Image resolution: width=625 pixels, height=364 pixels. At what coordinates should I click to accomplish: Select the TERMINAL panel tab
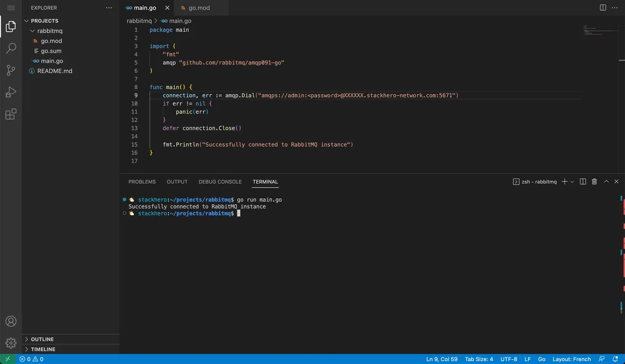265,182
